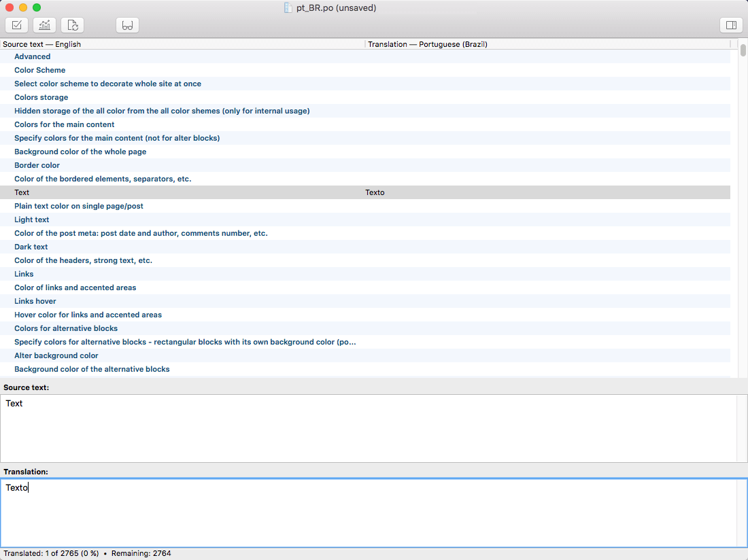The image size is (748, 560).
Task: Sort by Source text — English column header
Action: 182,44
